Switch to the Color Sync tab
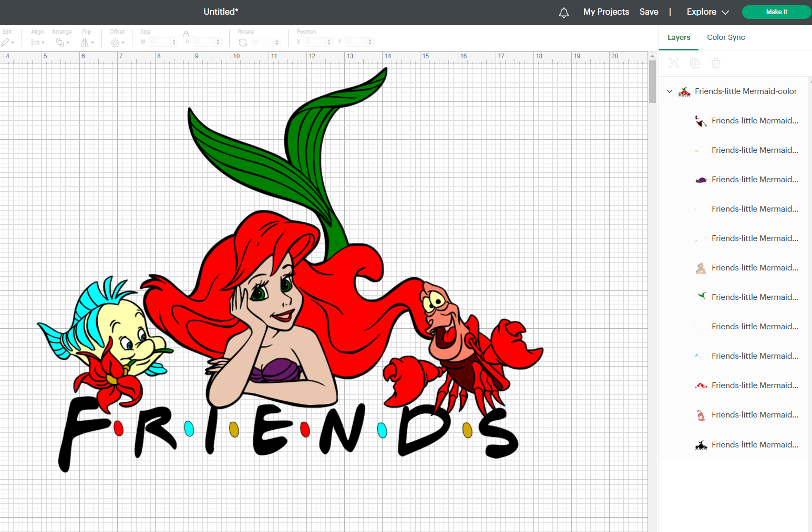812x532 pixels. click(726, 37)
